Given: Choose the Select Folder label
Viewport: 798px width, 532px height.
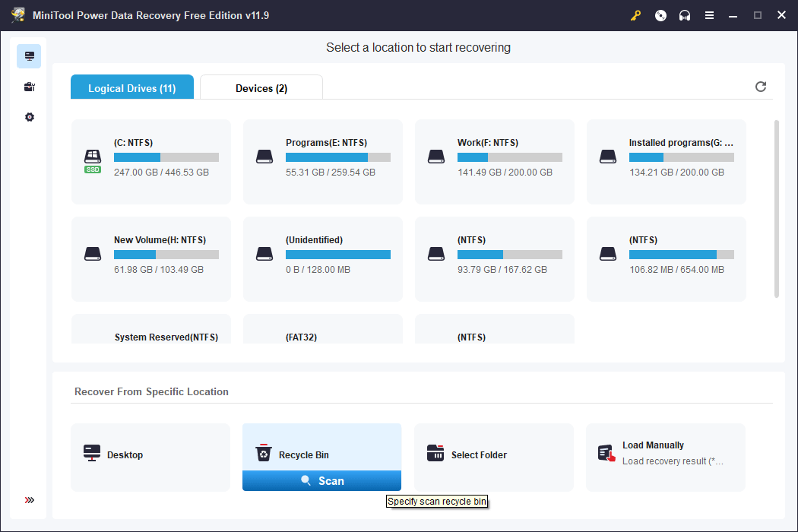Looking at the screenshot, I should pos(479,454).
